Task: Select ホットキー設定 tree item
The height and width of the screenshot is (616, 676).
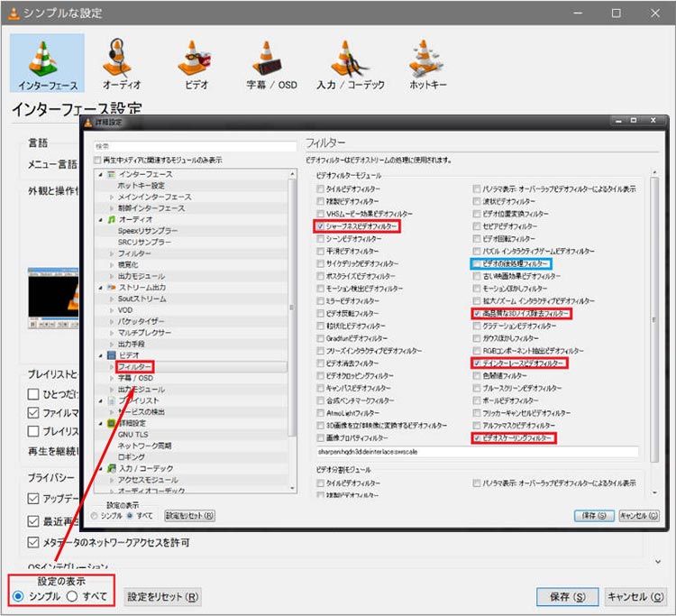Action: (141, 186)
